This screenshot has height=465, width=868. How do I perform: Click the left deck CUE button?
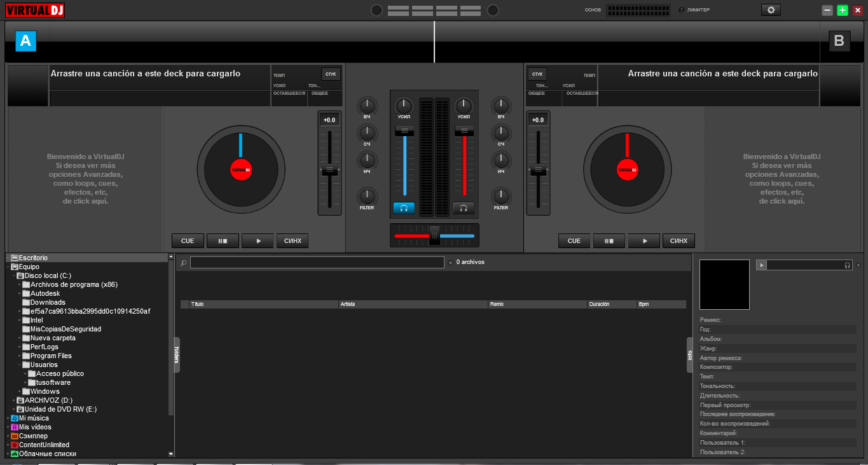[x=188, y=241]
